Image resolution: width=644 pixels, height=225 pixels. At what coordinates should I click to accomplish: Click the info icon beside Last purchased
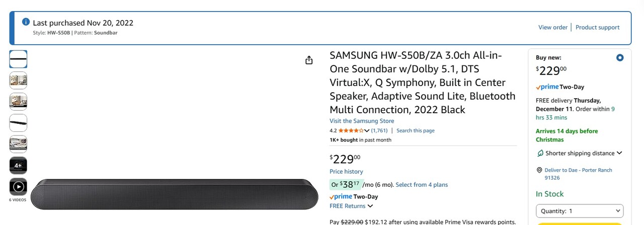[26, 22]
